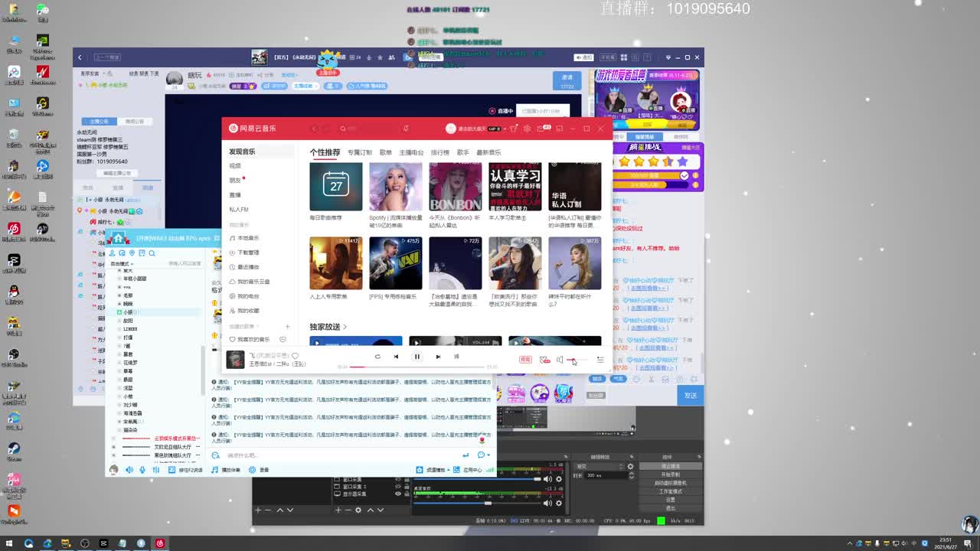Viewport: 980px width, 551px height.
Task: Open the play queue list icon
Action: click(600, 360)
